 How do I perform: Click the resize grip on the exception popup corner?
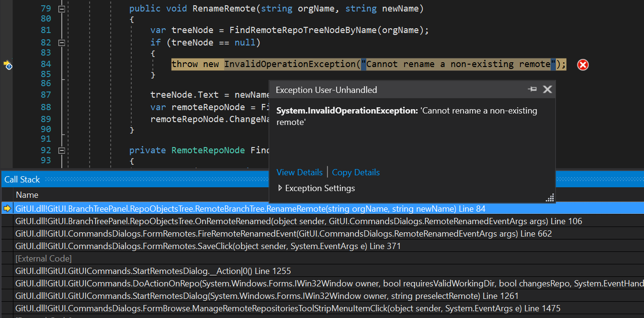pyautogui.click(x=550, y=197)
